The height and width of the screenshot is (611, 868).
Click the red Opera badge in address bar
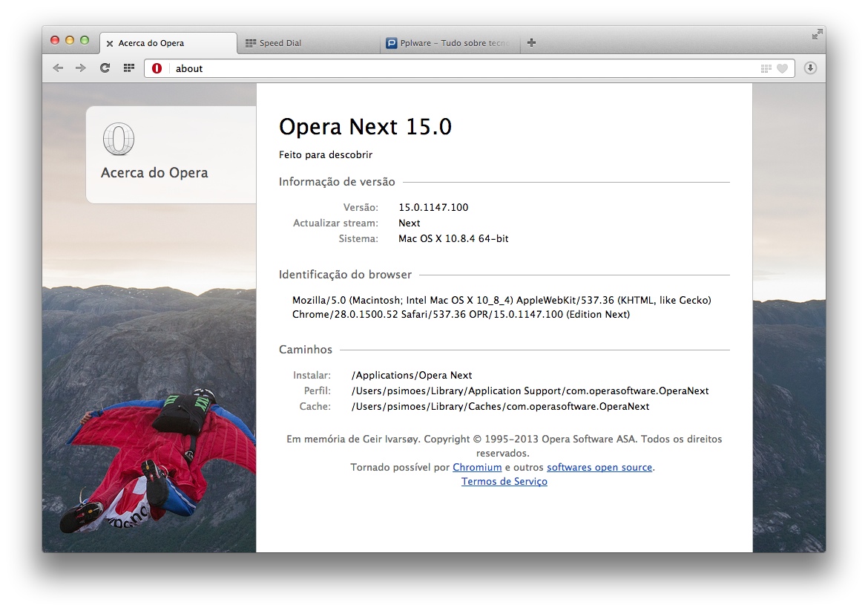coord(157,68)
